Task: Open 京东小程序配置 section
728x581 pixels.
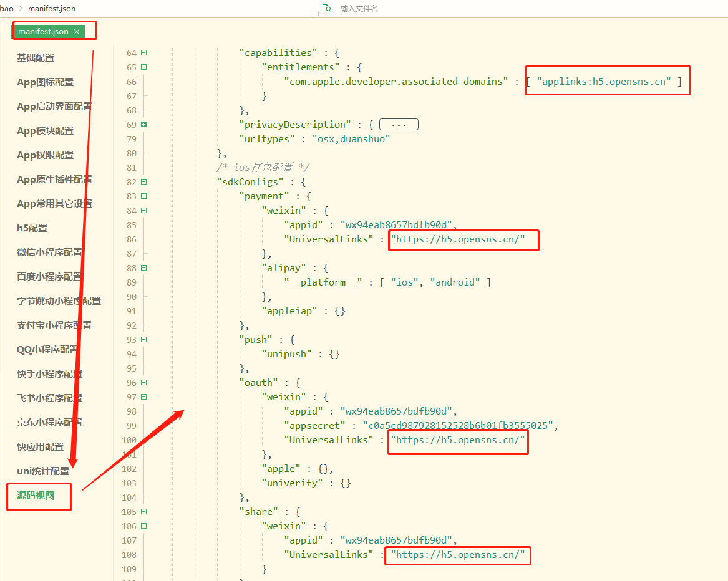Action: click(50, 422)
